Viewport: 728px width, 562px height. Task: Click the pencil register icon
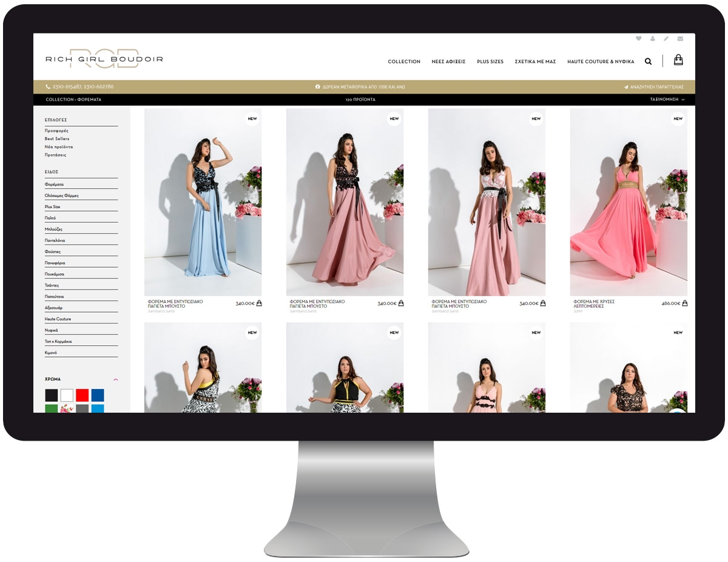click(666, 38)
